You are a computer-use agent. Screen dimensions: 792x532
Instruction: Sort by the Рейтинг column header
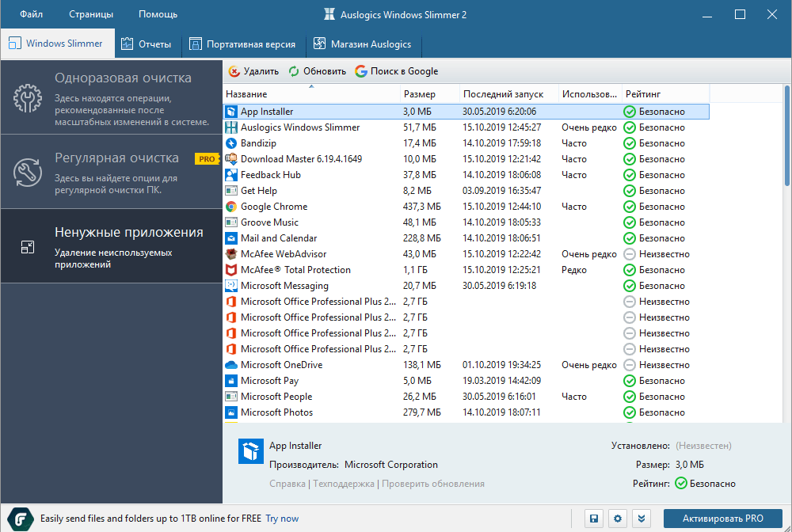[666, 94]
